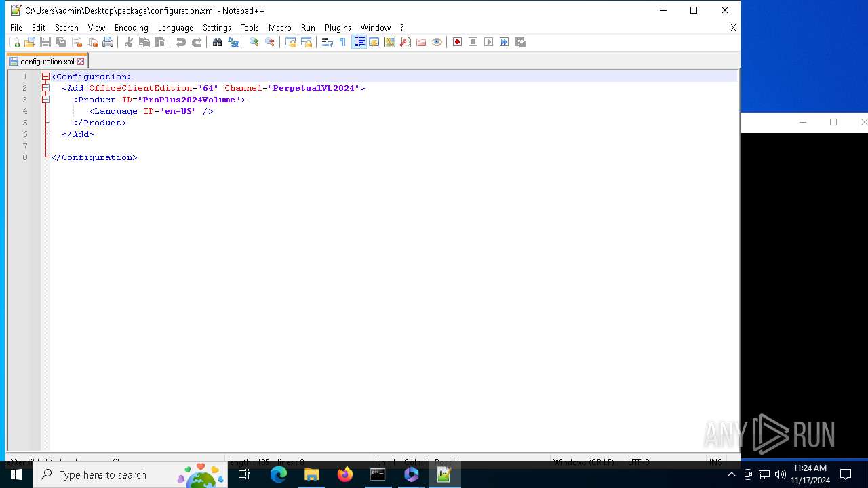Viewport: 868px width, 488px height.
Task: Click the ProPlus2024Volume attribute value
Action: click(x=189, y=100)
